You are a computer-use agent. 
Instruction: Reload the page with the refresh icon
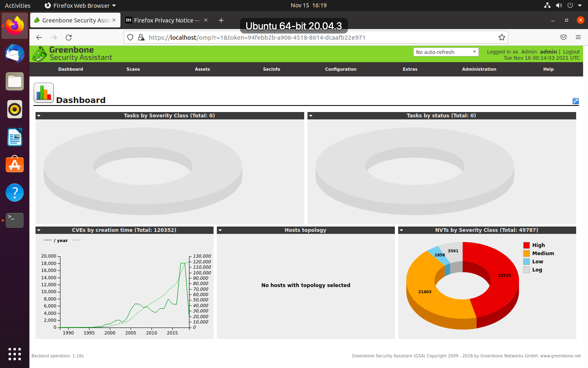point(69,37)
